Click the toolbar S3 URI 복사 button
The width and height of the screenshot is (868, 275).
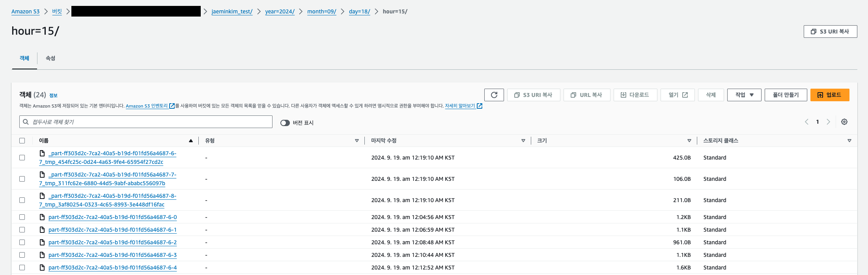tap(534, 95)
